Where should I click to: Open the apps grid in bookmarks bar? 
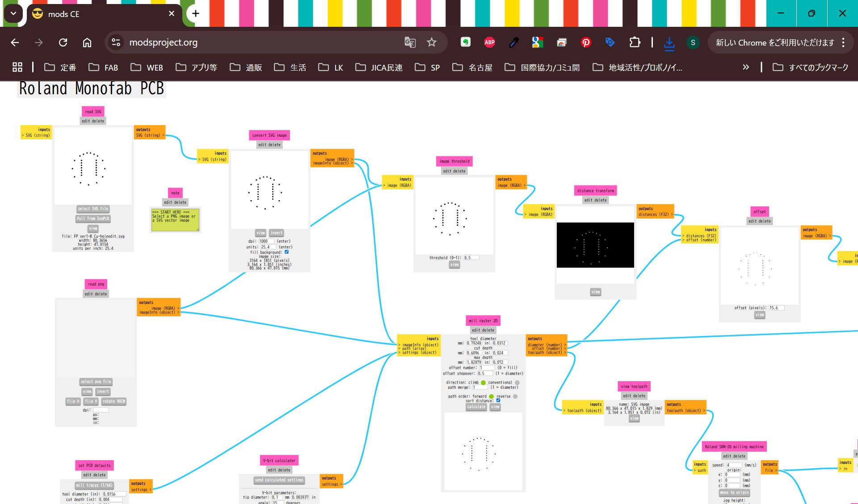(17, 67)
